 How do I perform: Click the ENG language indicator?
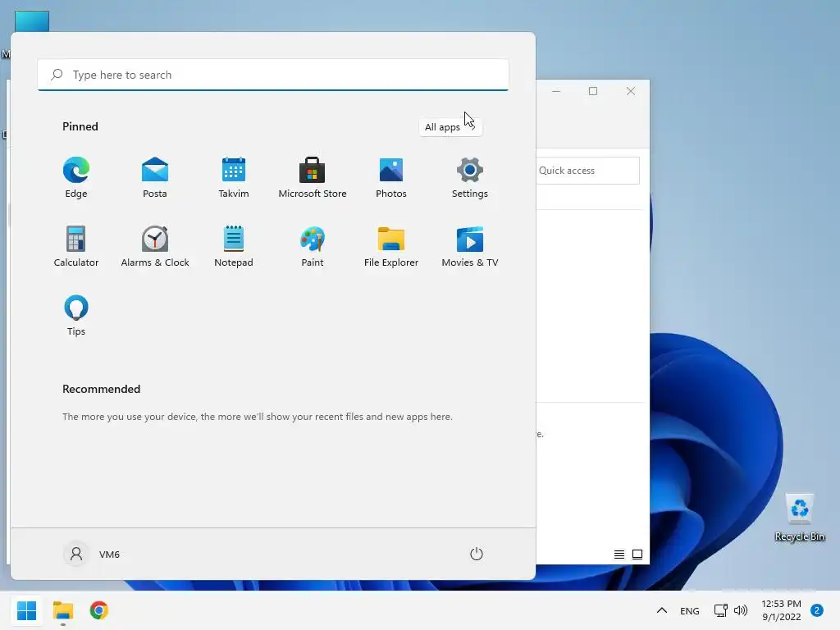[x=689, y=610]
